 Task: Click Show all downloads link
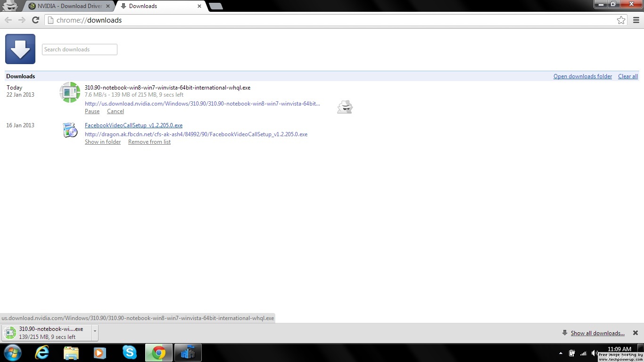click(597, 333)
